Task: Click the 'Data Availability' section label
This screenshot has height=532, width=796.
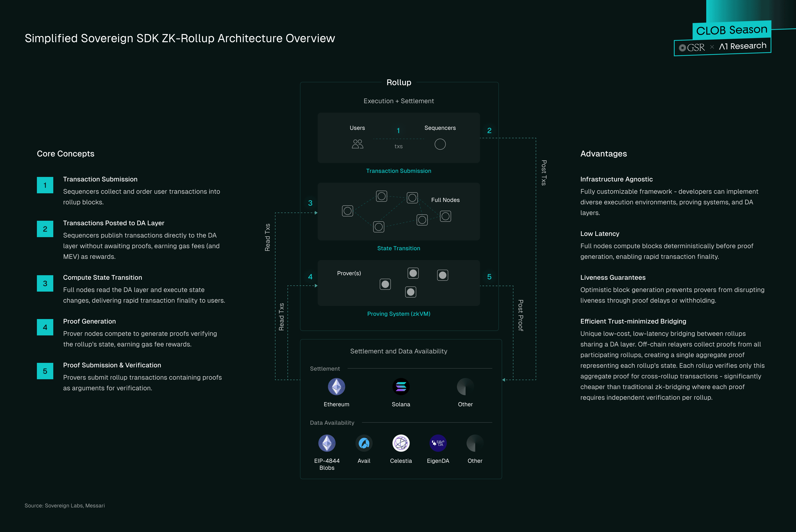Action: [332, 423]
